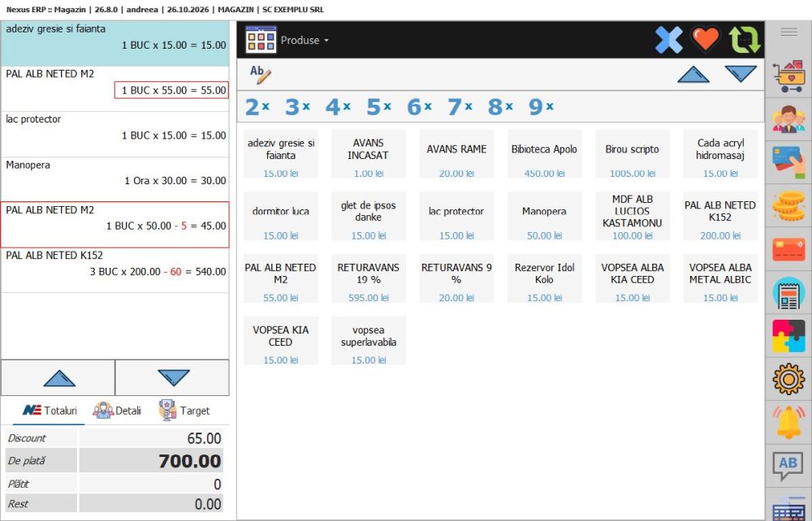Screen dimensions: 812x521
Task: Switch to the Totaluri tab
Action: point(50,411)
